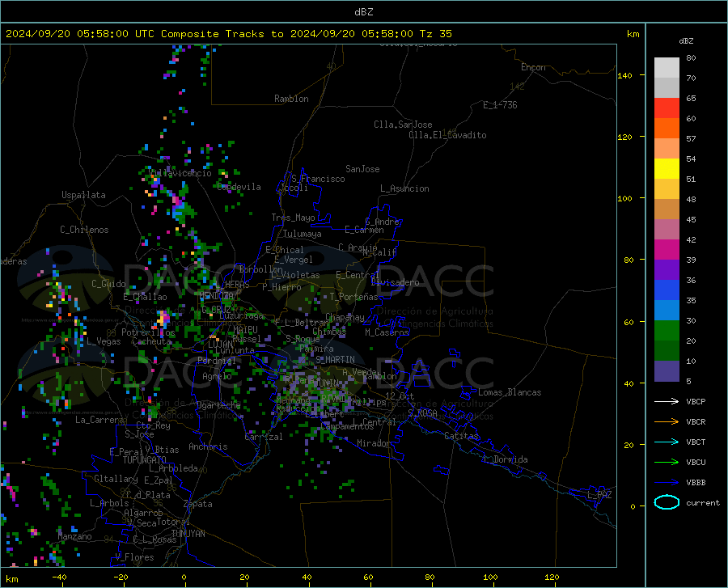Screen dimensions: 728x588
Task: Click the cyan 'current' ellipse legend icon
Action: pos(667,502)
